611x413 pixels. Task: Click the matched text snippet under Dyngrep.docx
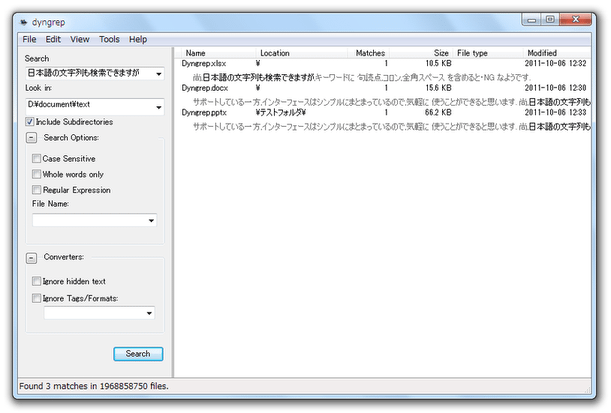(392, 102)
